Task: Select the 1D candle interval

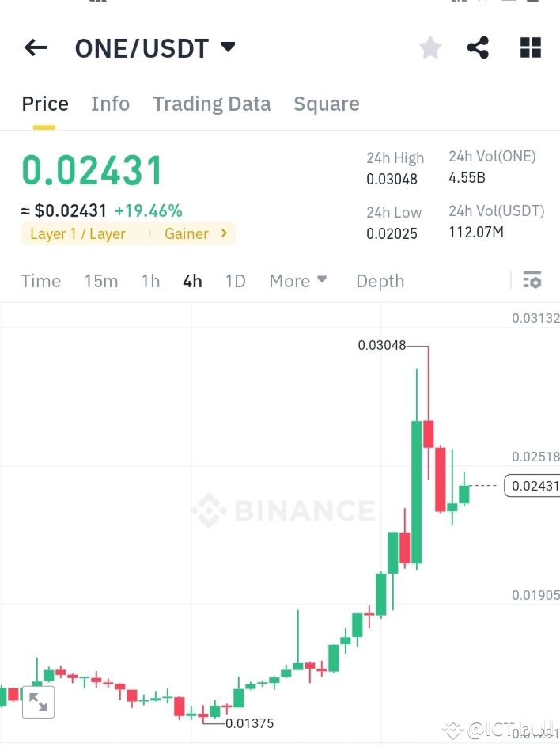Action: 235,281
